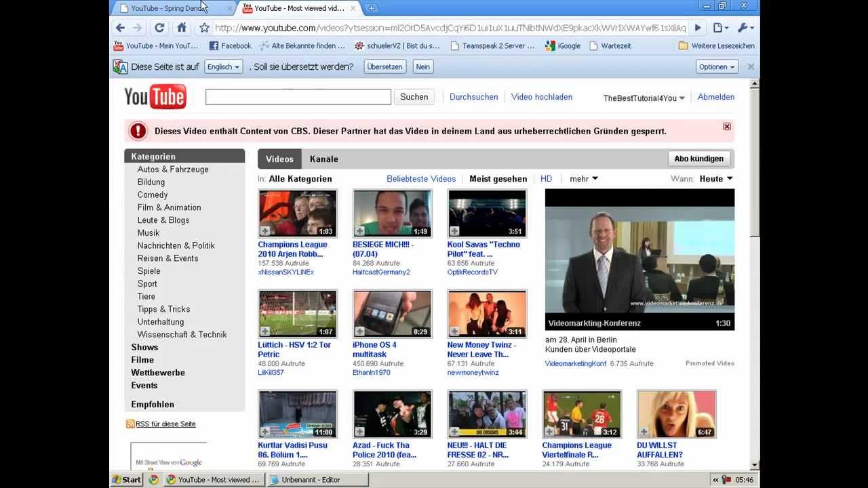Click the Suchen button
Screen dimensions: 868x488
click(x=414, y=97)
